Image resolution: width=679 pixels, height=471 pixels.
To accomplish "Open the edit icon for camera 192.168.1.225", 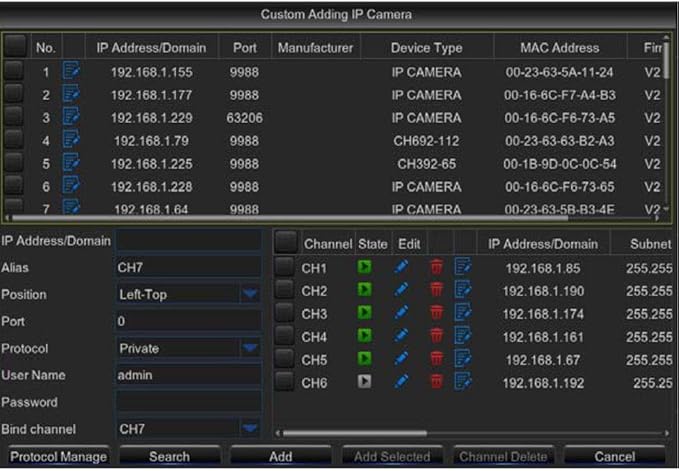I will coord(71,162).
